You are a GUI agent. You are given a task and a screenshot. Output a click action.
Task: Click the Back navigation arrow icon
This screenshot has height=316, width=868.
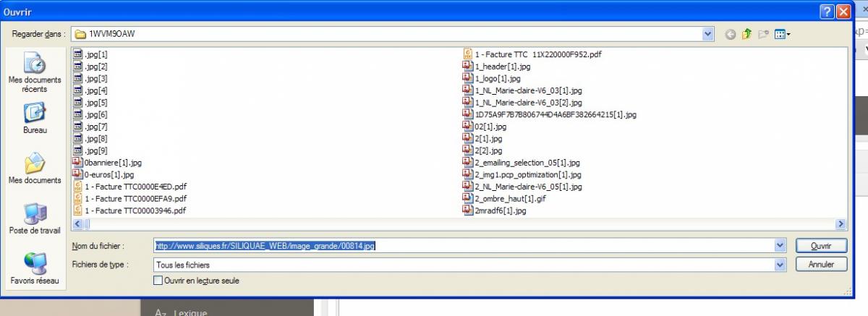tap(730, 34)
